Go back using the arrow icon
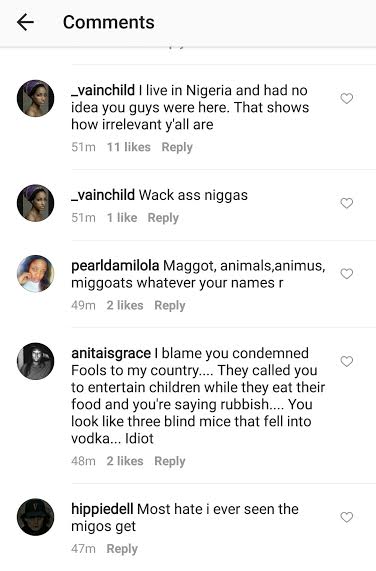 [x=25, y=22]
